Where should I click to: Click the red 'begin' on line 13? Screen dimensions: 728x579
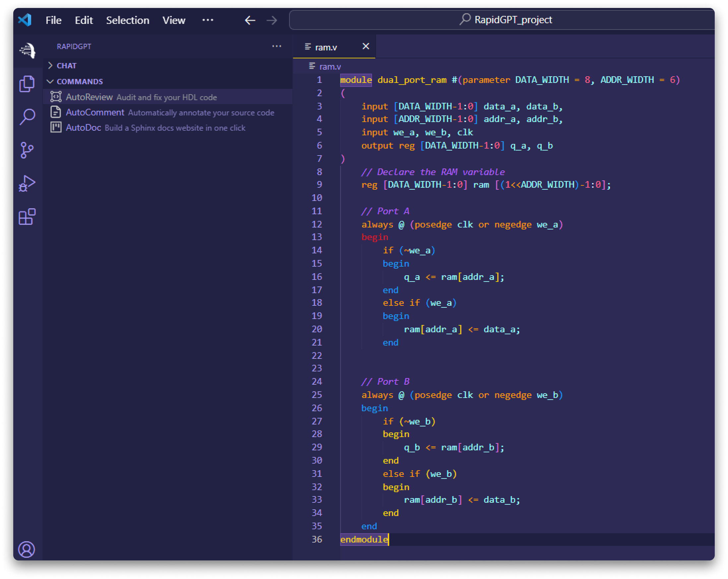[375, 237]
